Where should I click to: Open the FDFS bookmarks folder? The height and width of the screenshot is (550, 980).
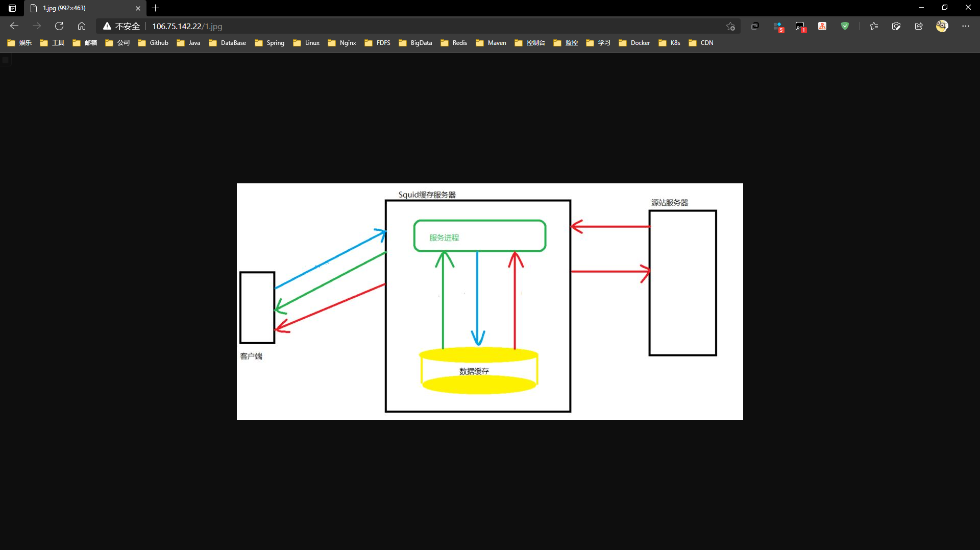click(x=378, y=43)
